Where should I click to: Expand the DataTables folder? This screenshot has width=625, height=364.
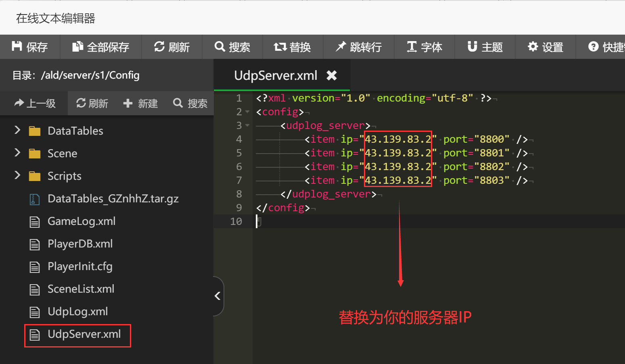tap(17, 130)
